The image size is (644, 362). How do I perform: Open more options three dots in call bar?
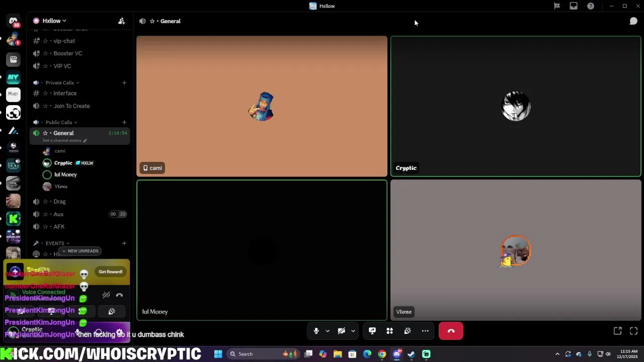coord(425,331)
